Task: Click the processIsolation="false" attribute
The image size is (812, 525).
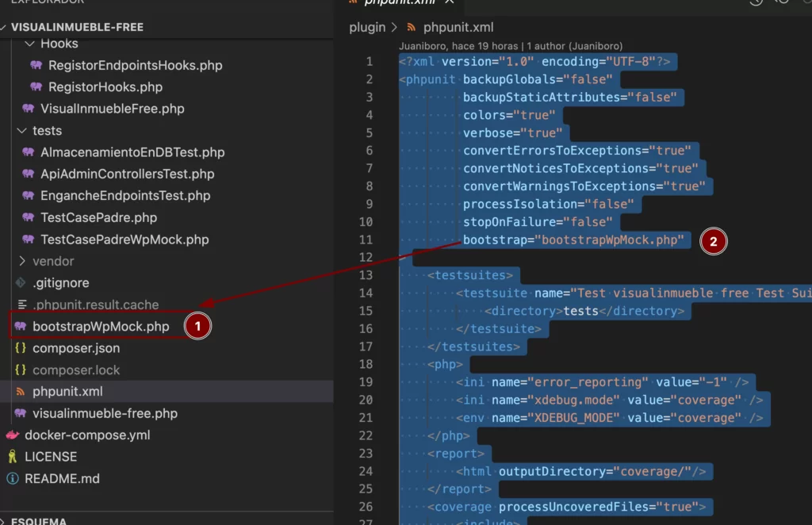Action: tap(549, 204)
